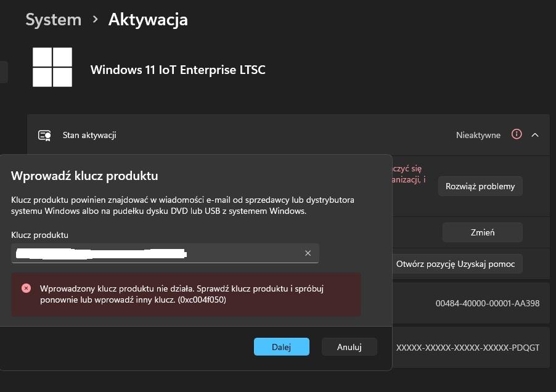Open Rozwiąż problemy troubleshooter

[x=480, y=186]
